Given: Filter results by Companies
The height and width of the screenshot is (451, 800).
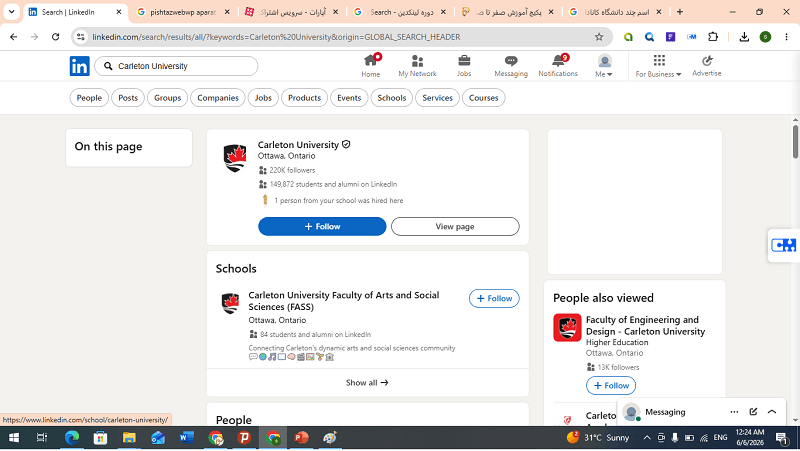Looking at the screenshot, I should 218,98.
